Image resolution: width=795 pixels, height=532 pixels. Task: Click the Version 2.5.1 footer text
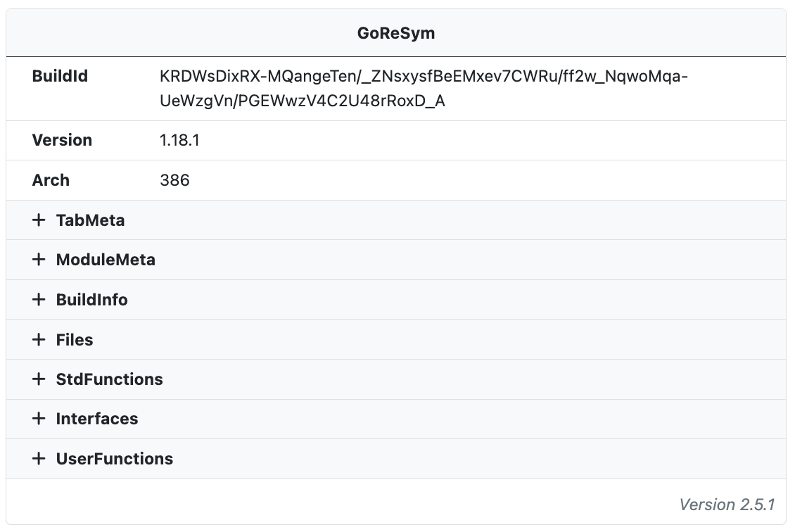click(727, 504)
